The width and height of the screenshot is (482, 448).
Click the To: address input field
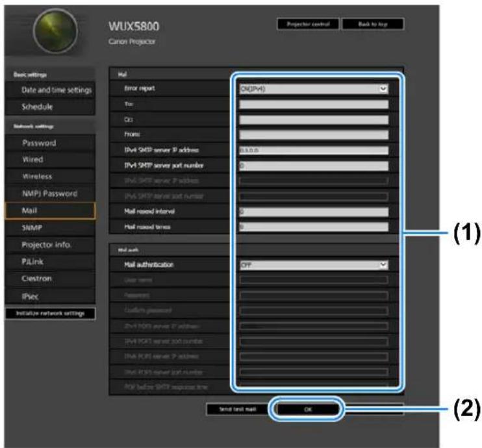[314, 105]
